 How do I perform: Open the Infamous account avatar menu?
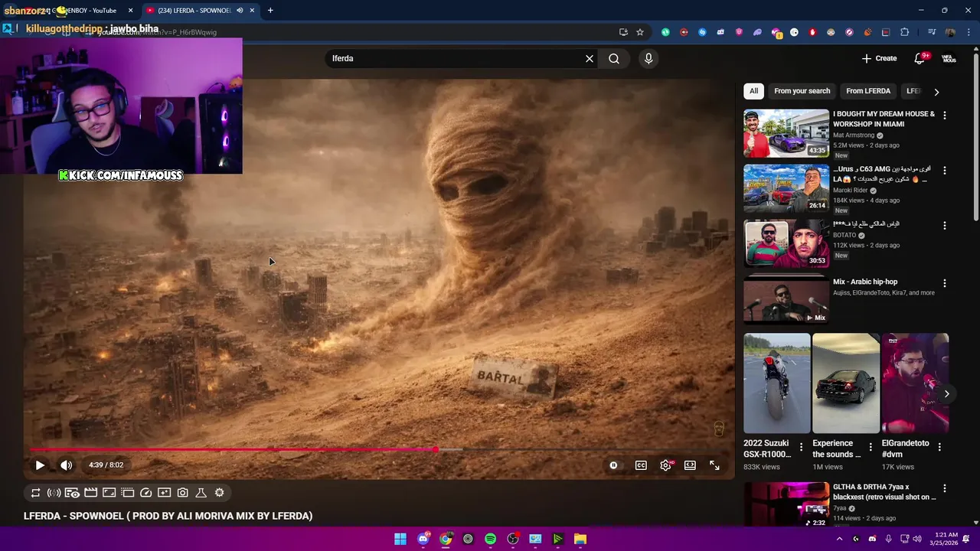(x=949, y=58)
